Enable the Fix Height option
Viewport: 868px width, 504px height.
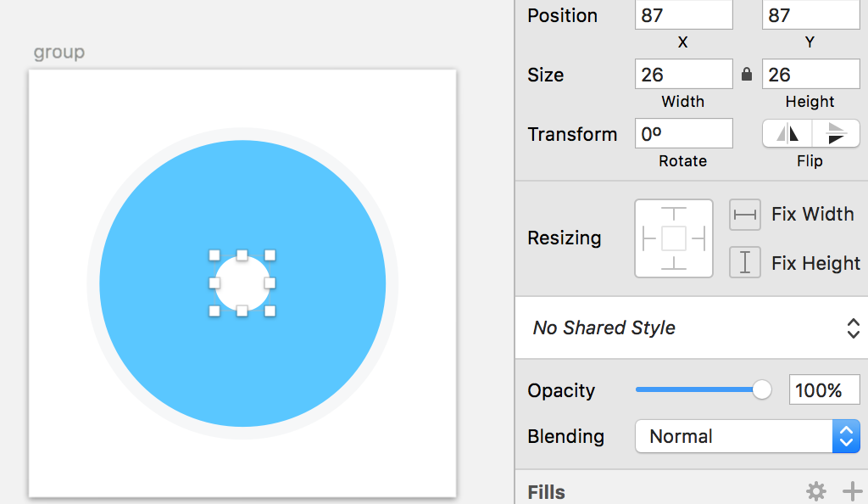click(815, 263)
